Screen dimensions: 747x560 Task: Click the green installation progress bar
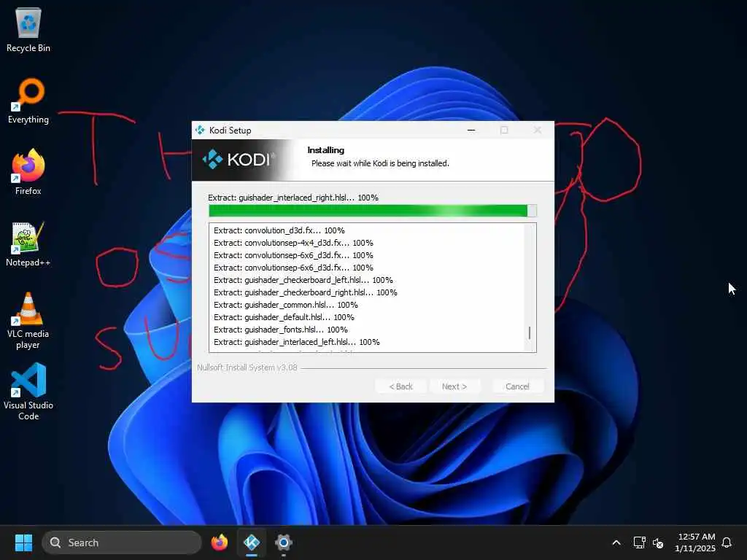pyautogui.click(x=373, y=211)
